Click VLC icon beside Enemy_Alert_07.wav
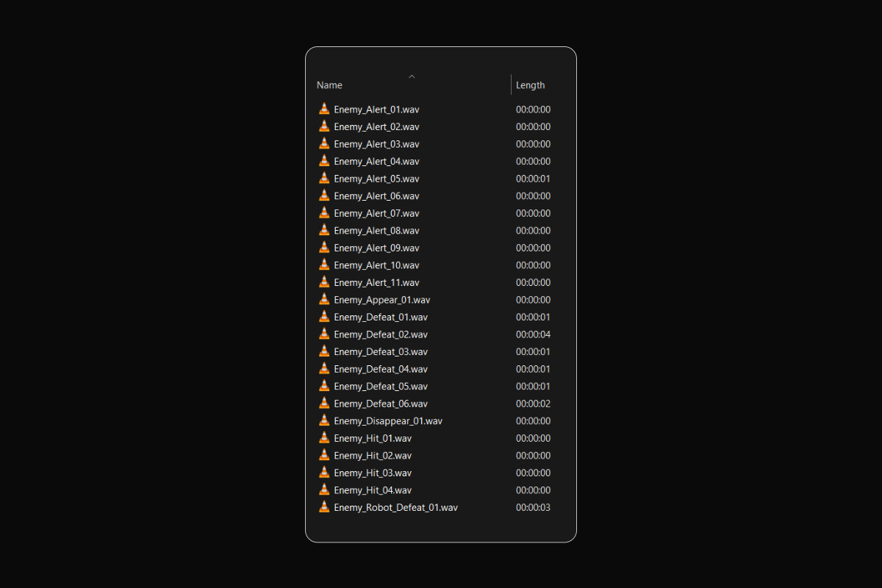This screenshot has width=882, height=588. (x=324, y=212)
